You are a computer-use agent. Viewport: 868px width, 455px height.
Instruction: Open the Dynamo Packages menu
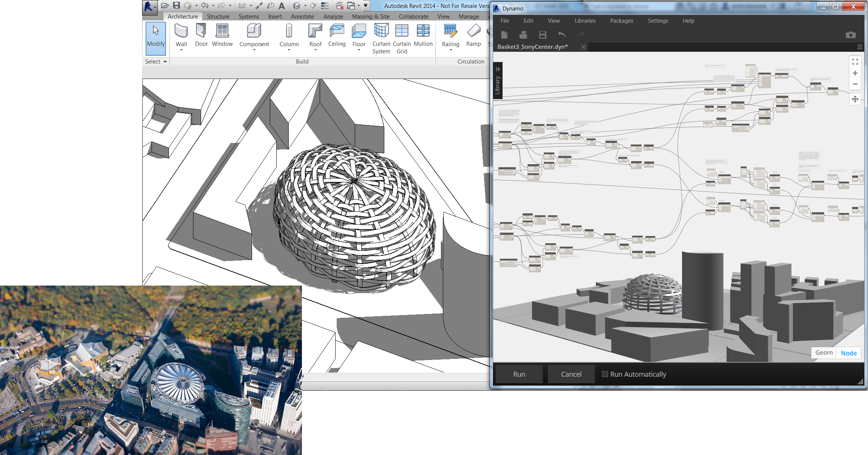622,21
